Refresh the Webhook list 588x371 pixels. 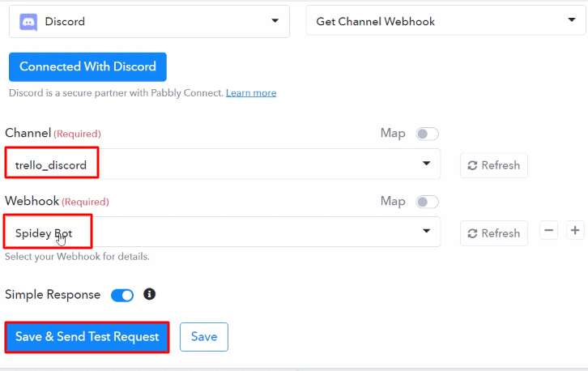(493, 233)
